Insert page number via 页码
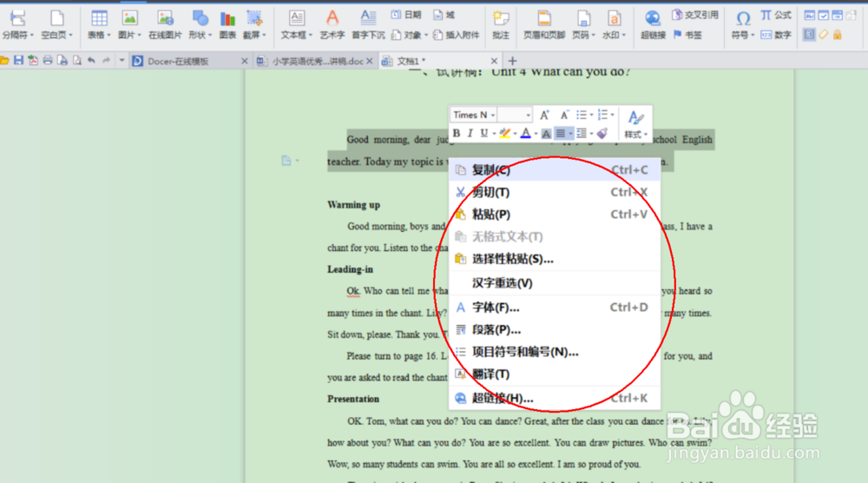Screen dimensions: 868x483 point(583,25)
